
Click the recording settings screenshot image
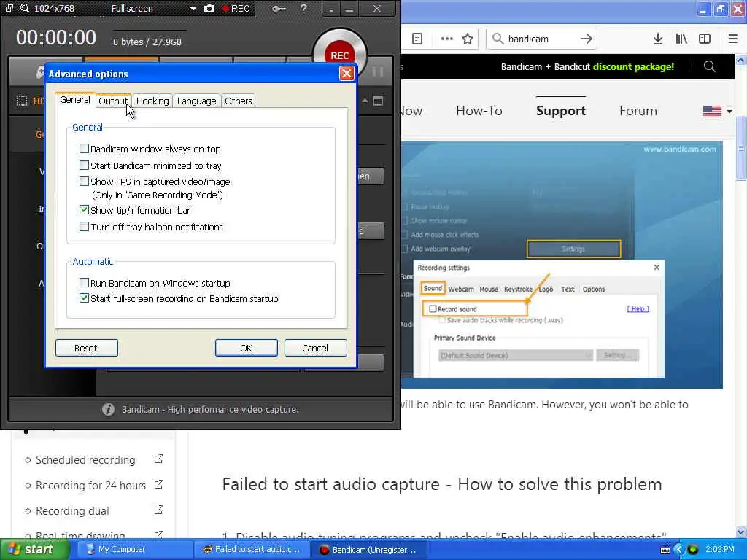(x=562, y=265)
